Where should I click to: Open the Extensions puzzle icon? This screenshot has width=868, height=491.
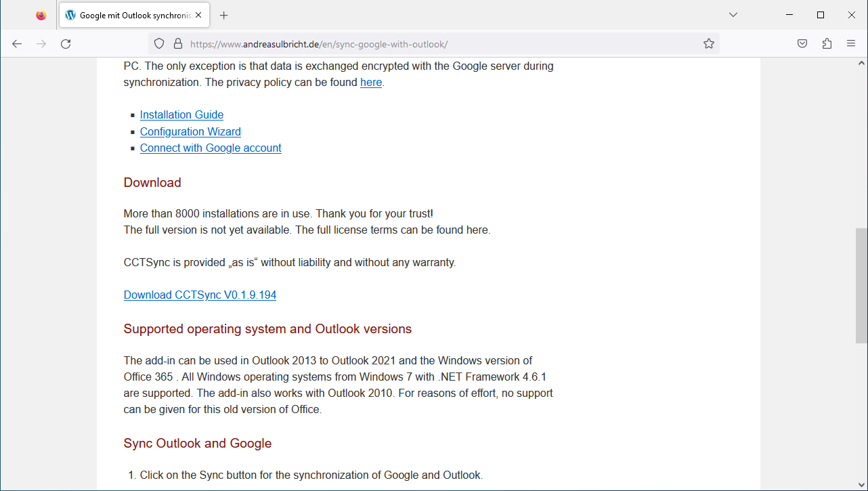coord(827,43)
